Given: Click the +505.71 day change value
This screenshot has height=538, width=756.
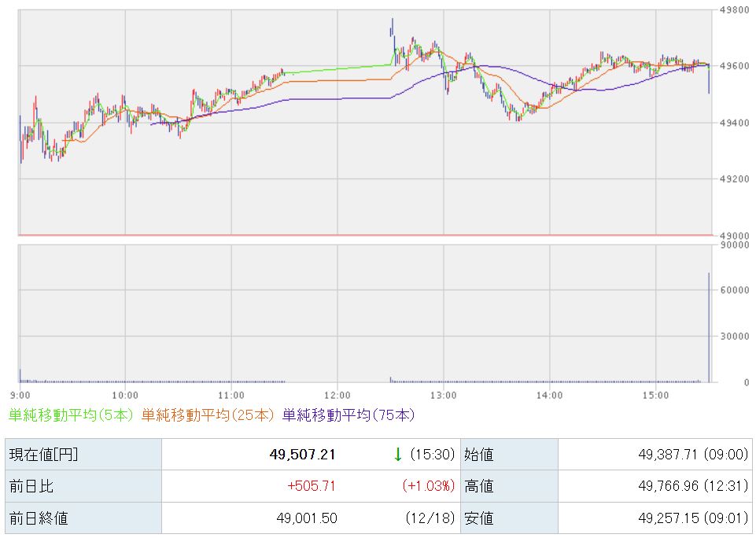Looking at the screenshot, I should click(x=312, y=486).
